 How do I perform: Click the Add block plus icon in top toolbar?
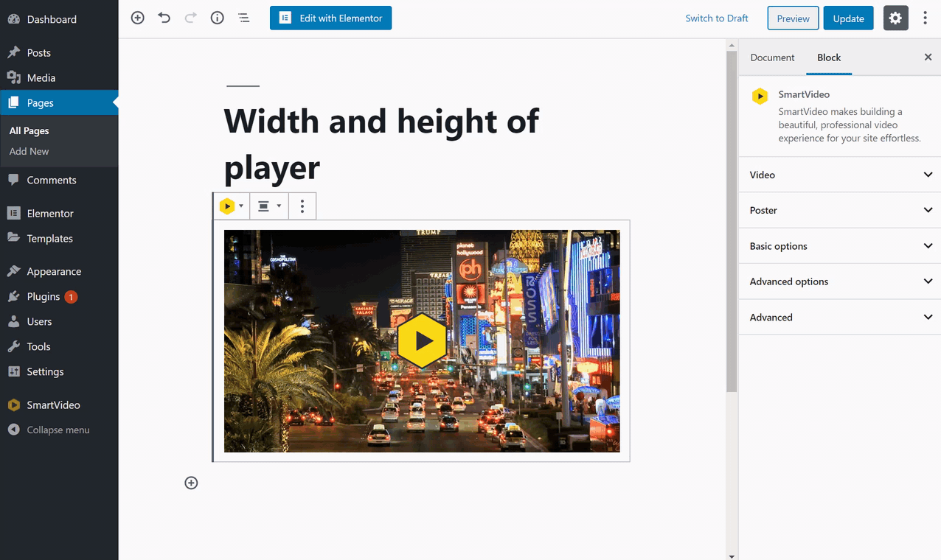click(x=137, y=18)
